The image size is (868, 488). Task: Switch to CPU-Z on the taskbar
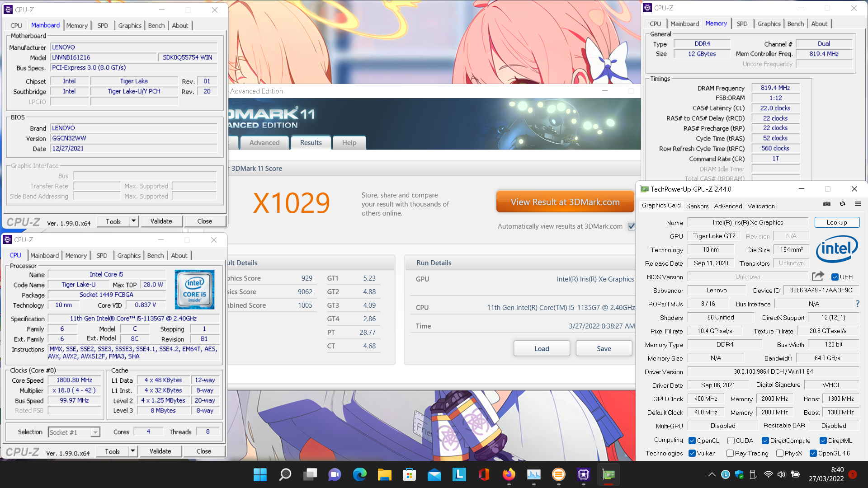584,474
